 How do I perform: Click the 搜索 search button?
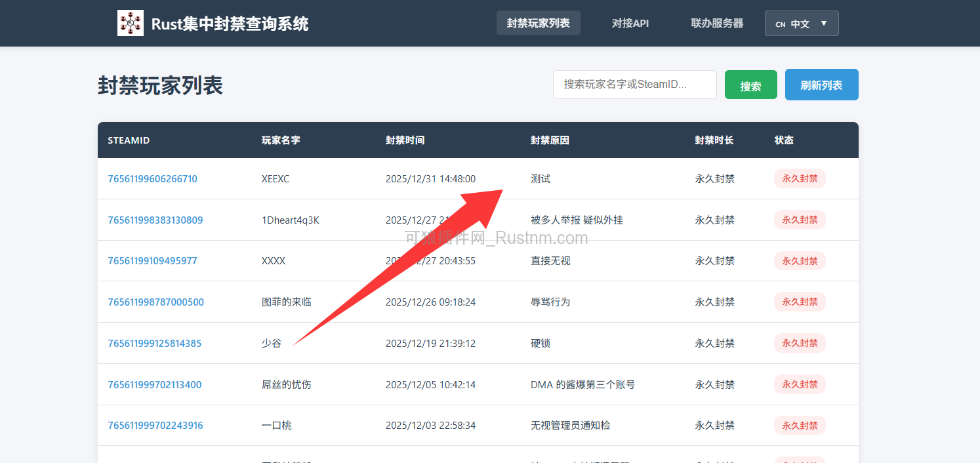tap(750, 84)
